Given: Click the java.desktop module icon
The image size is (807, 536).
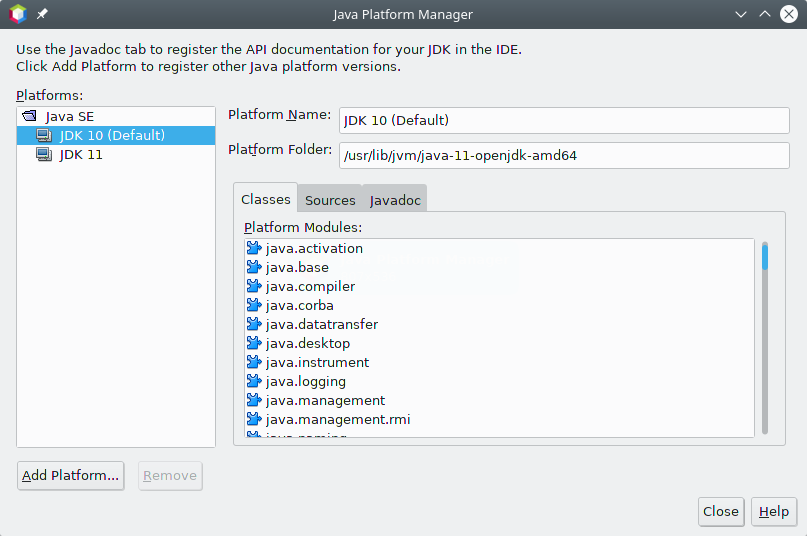Looking at the screenshot, I should 254,343.
